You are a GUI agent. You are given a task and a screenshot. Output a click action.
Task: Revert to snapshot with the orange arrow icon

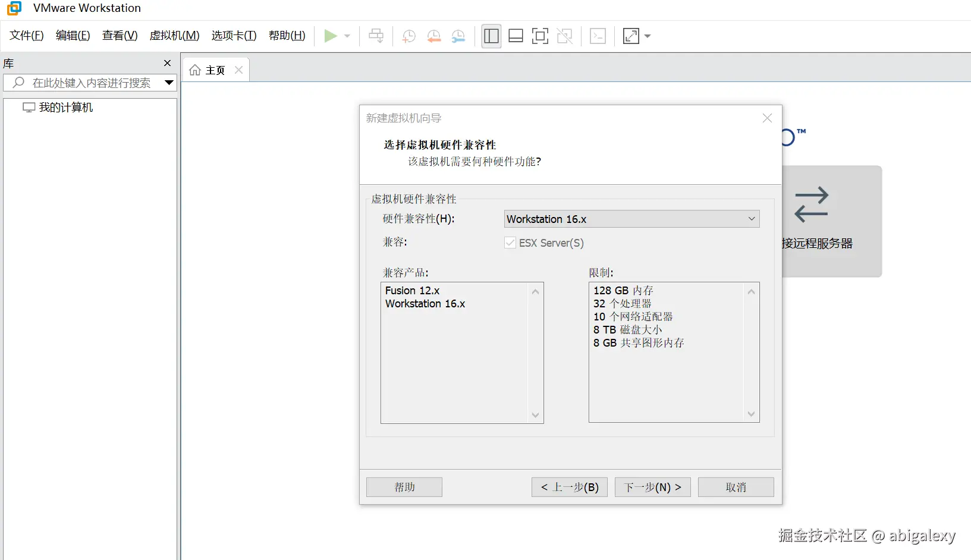433,36
